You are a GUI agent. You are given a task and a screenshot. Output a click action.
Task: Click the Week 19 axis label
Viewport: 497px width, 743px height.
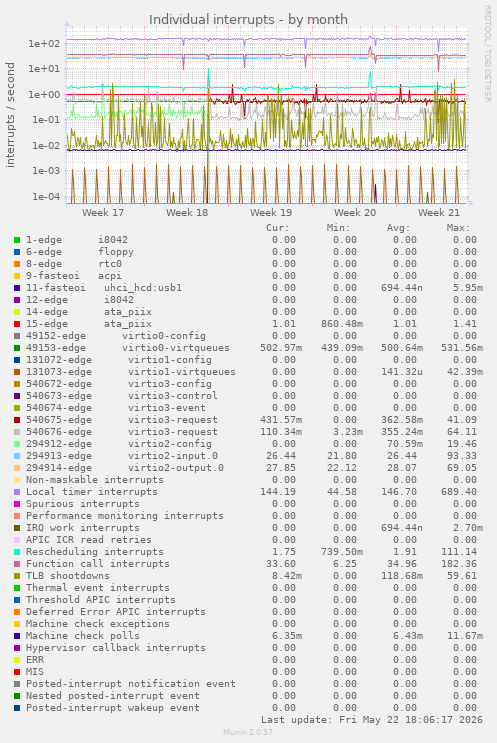pyautogui.click(x=271, y=212)
